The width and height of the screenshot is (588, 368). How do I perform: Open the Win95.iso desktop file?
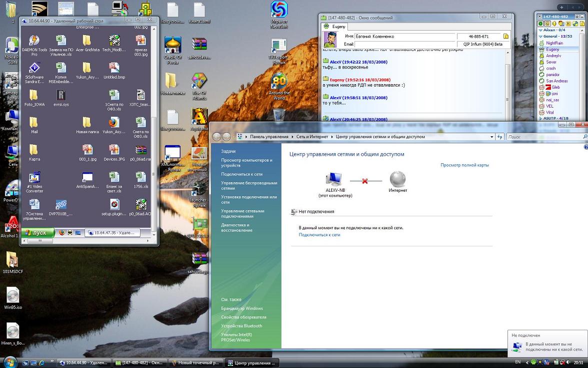[12, 295]
